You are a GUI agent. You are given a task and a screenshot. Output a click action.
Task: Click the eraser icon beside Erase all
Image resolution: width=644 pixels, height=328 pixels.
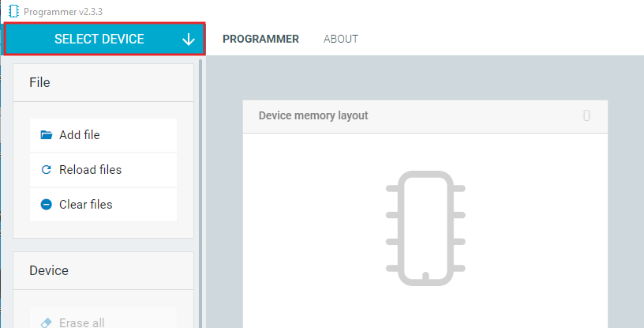pos(47,322)
